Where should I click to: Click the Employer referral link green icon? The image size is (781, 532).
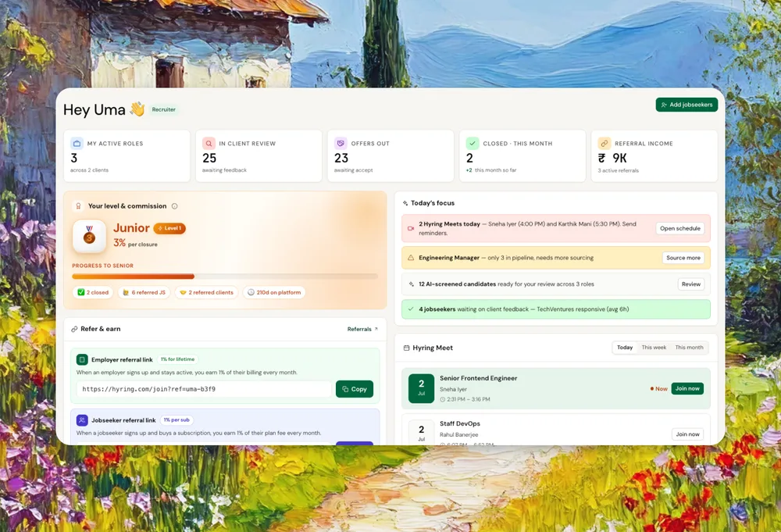click(82, 359)
